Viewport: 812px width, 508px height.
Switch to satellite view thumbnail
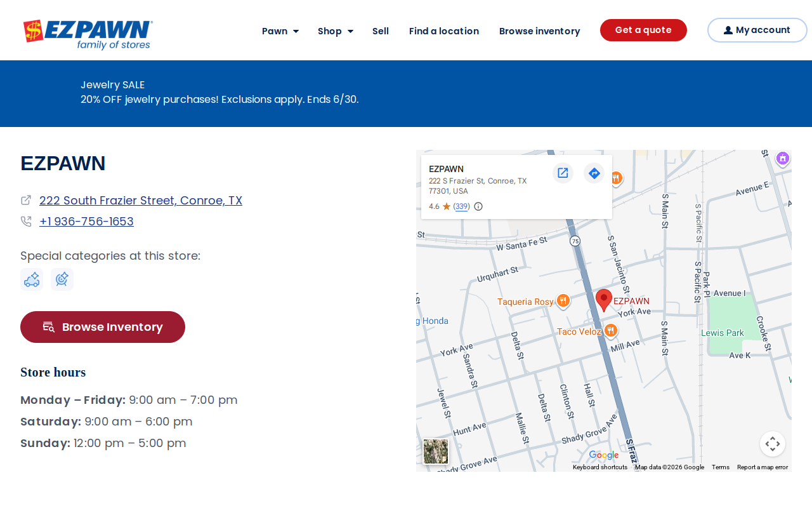coord(436,451)
